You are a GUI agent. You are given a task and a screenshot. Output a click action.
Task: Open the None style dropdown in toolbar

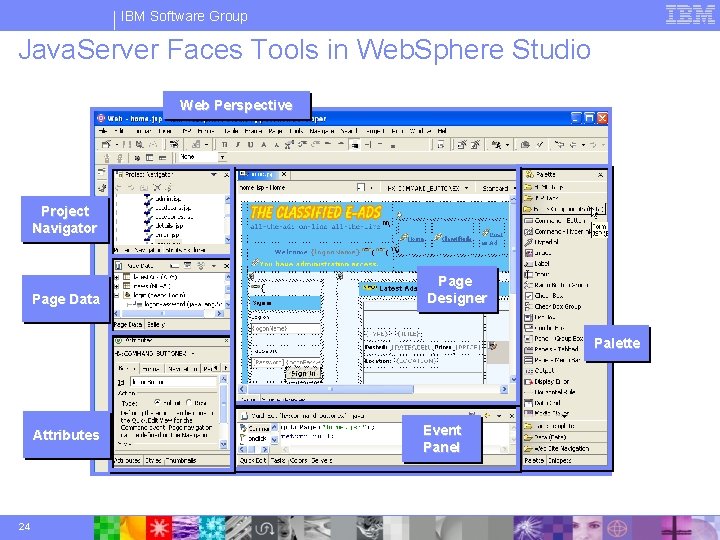222,157
